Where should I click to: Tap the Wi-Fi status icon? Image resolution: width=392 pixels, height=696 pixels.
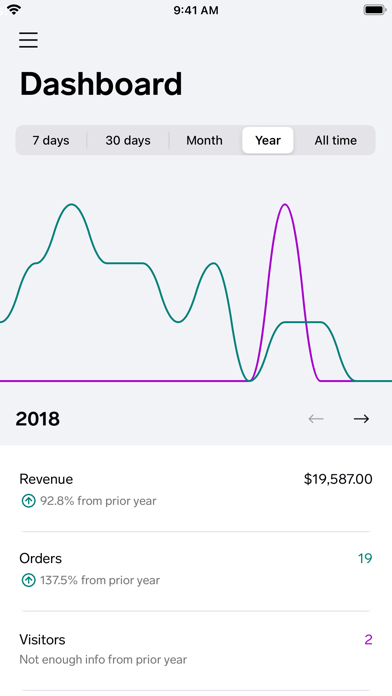pyautogui.click(x=14, y=10)
